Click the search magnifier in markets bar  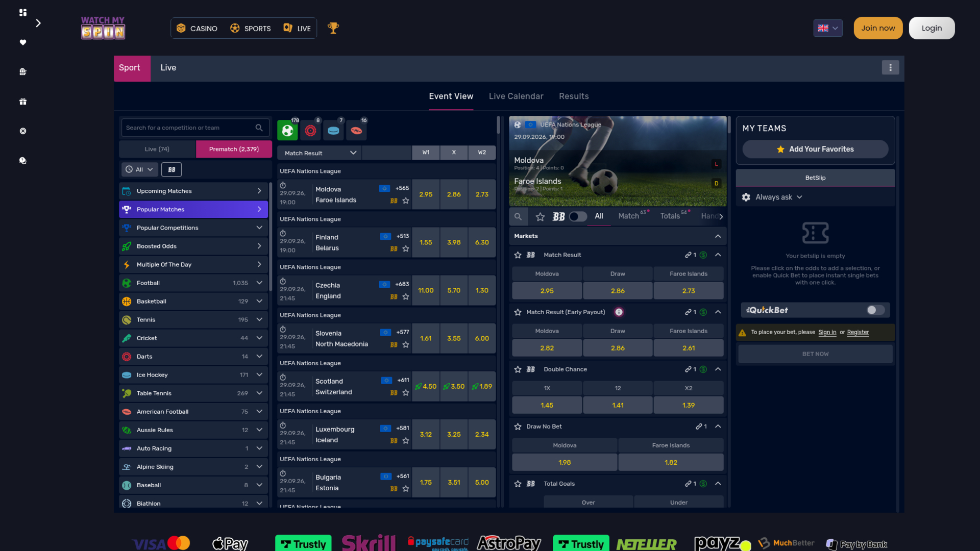518,216
